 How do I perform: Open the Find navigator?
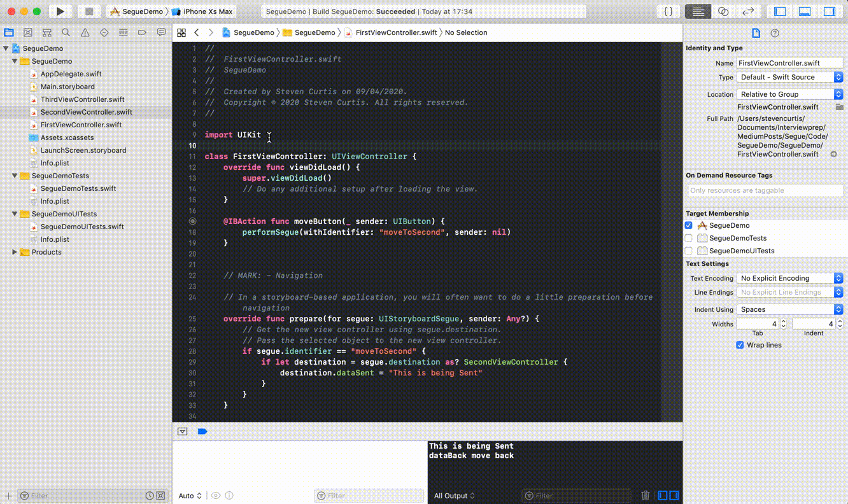click(66, 32)
